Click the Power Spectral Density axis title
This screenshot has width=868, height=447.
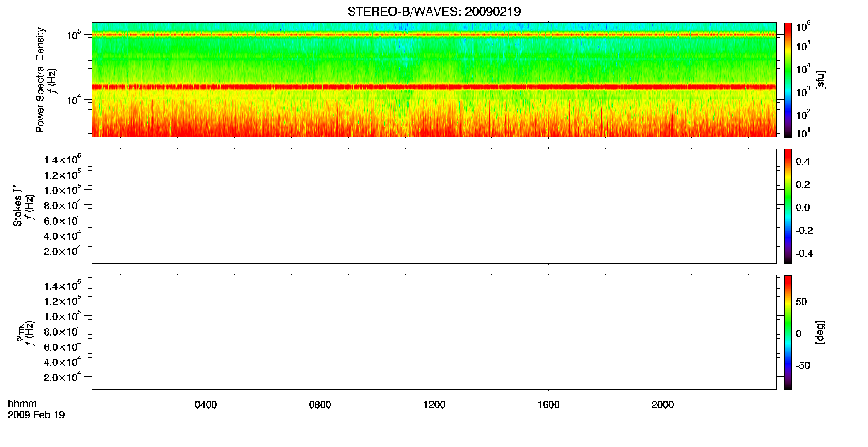[x=40, y=80]
